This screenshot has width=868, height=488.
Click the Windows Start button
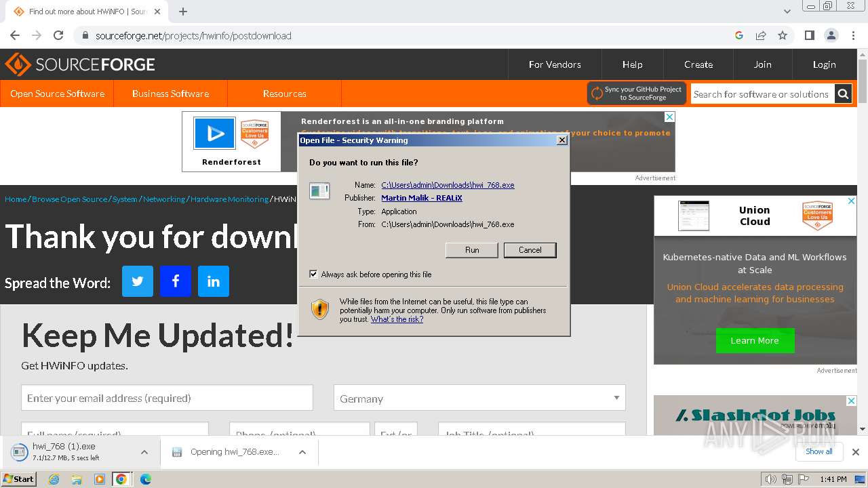pos(19,479)
